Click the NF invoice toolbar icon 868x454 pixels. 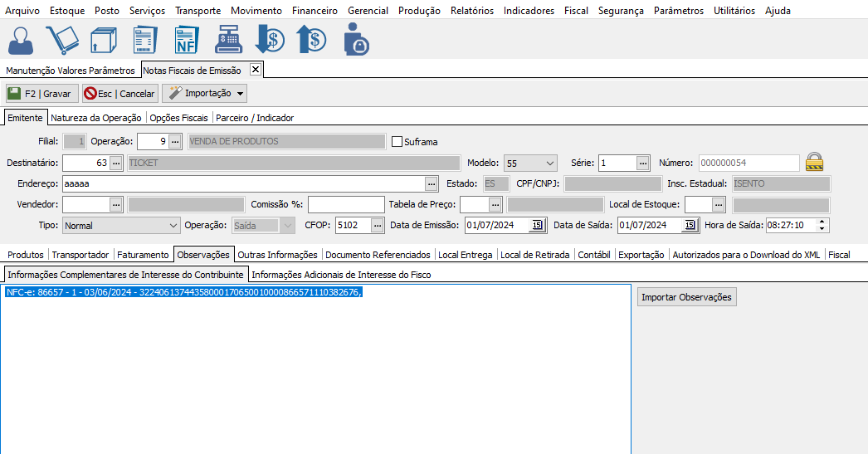[x=186, y=40]
